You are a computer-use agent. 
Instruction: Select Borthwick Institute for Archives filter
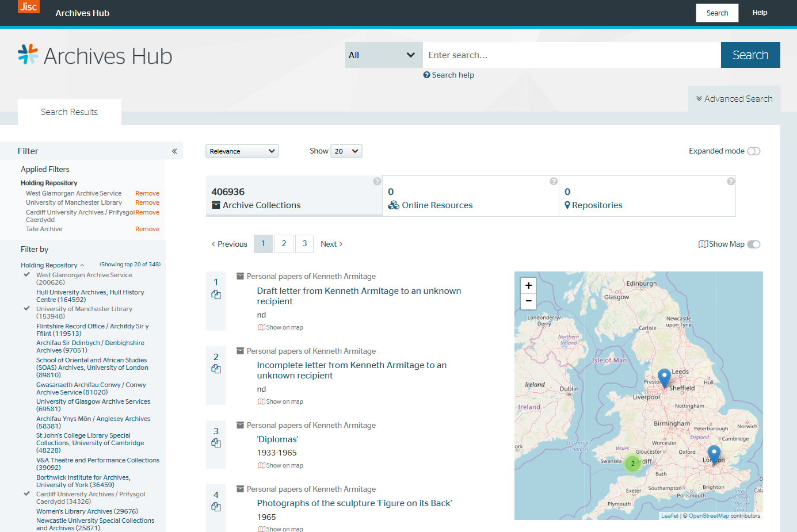pyautogui.click(x=83, y=481)
